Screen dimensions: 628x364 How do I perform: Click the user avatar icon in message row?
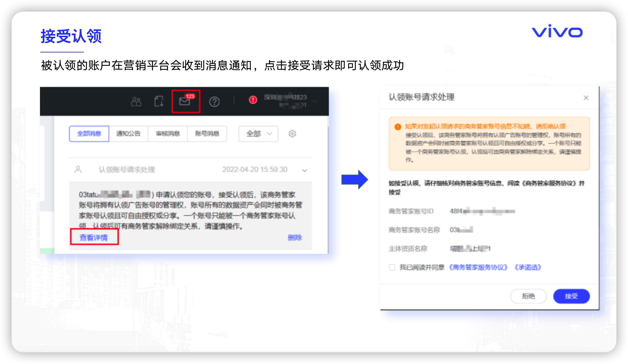coord(78,169)
